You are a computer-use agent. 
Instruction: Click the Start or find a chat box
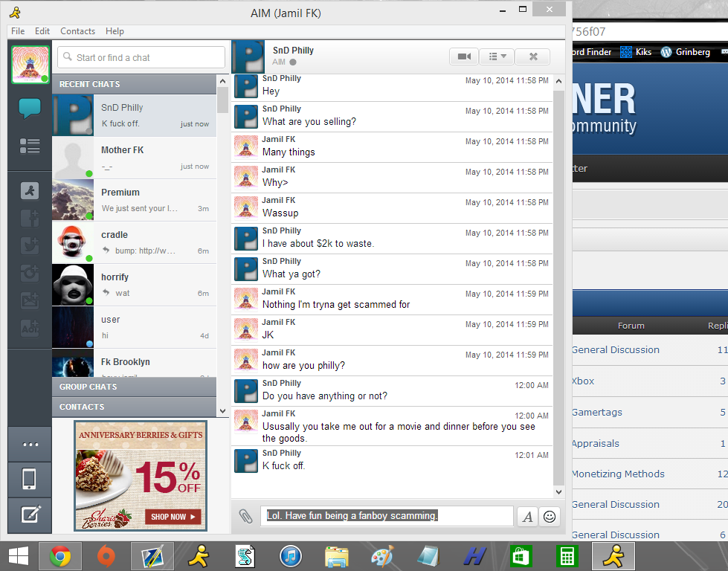click(x=141, y=57)
